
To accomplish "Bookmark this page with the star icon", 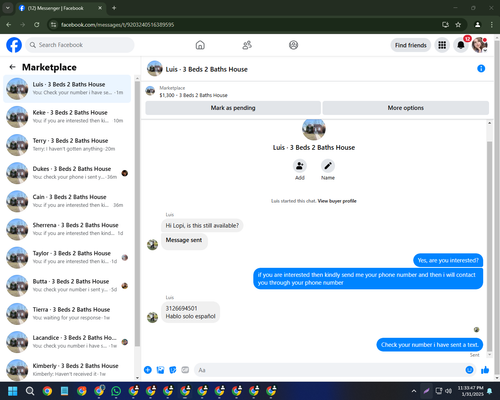I will [x=458, y=25].
